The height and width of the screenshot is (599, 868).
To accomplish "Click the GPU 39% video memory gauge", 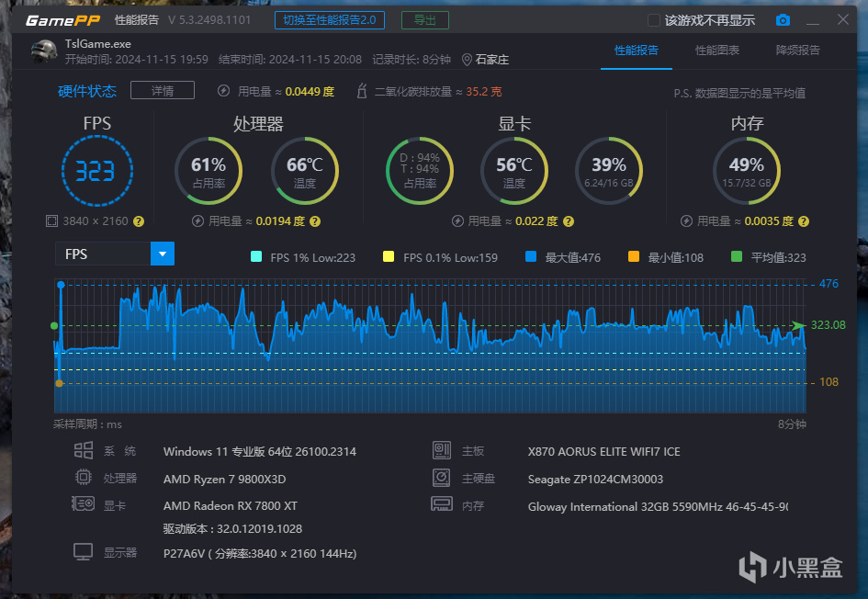I will coord(609,171).
